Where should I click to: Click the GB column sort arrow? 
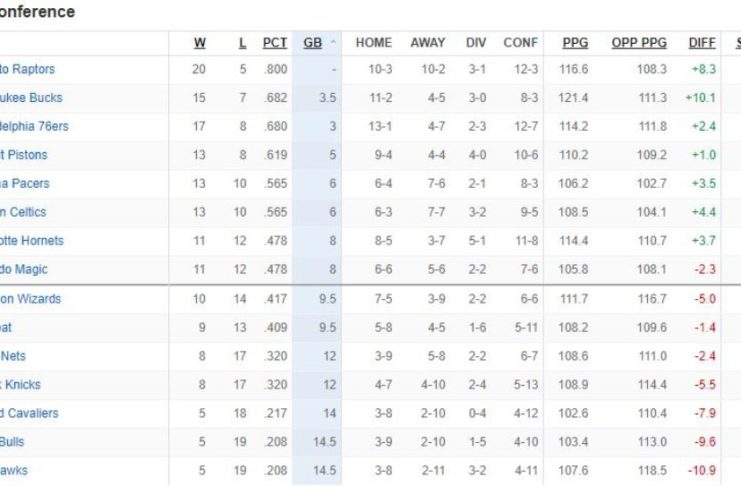(x=333, y=43)
